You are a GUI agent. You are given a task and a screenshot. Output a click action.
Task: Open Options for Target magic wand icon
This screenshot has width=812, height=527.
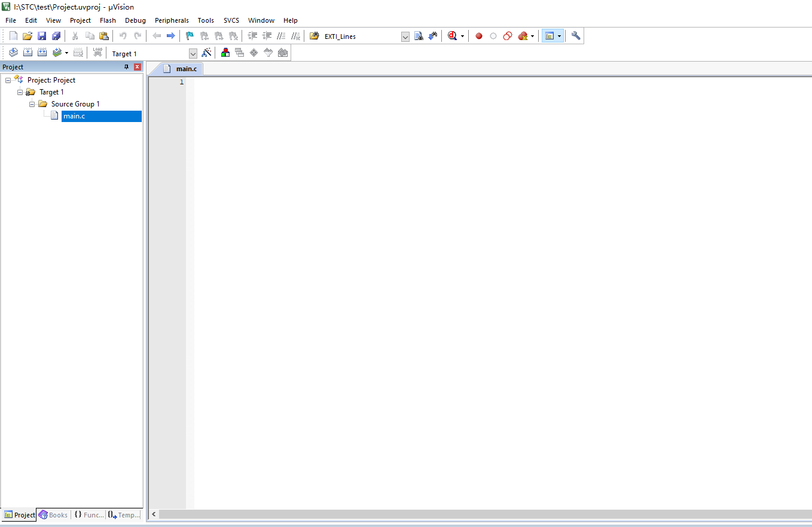tap(206, 53)
